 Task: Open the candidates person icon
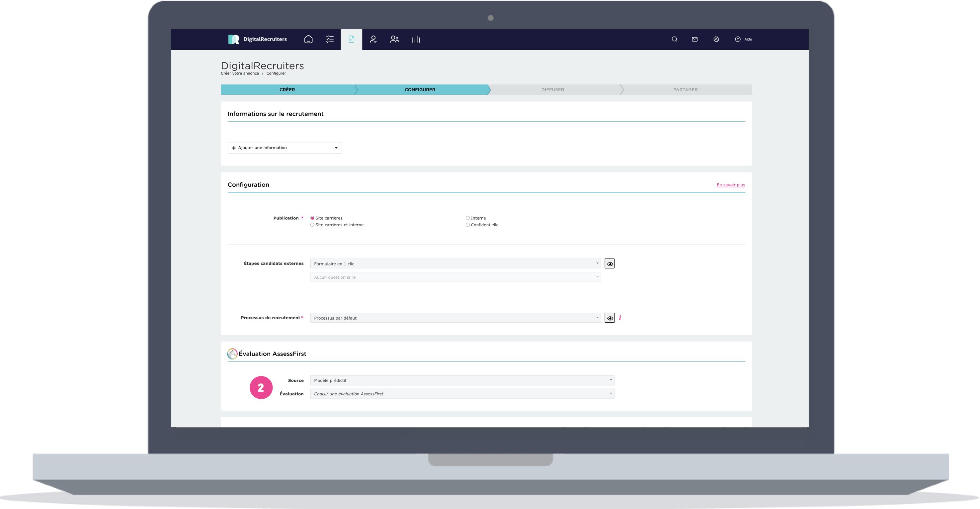373,39
